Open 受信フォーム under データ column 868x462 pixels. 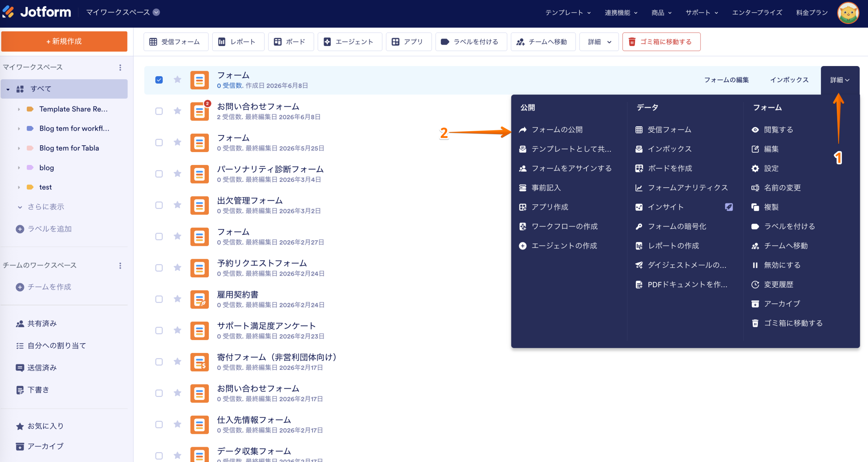pyautogui.click(x=663, y=130)
